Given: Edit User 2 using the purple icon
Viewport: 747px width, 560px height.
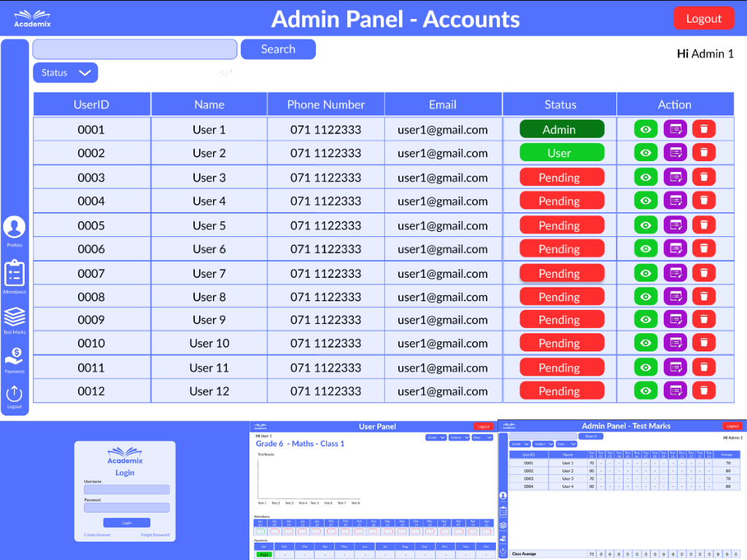Looking at the screenshot, I should pyautogui.click(x=675, y=152).
